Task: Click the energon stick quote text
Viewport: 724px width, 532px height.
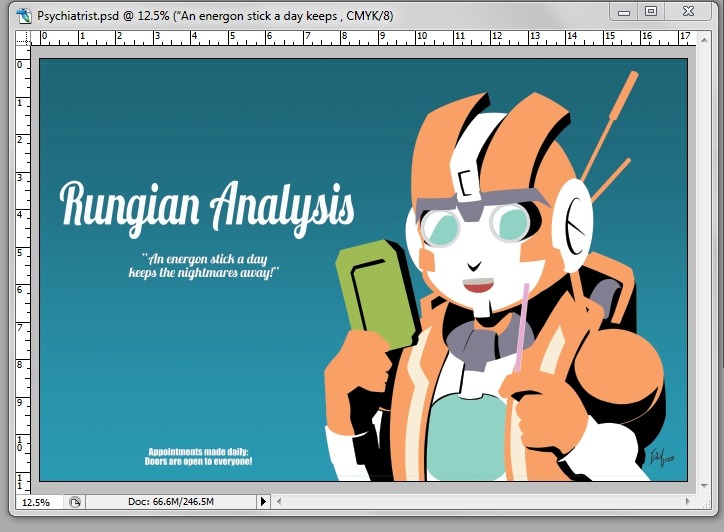Action: click(204, 266)
